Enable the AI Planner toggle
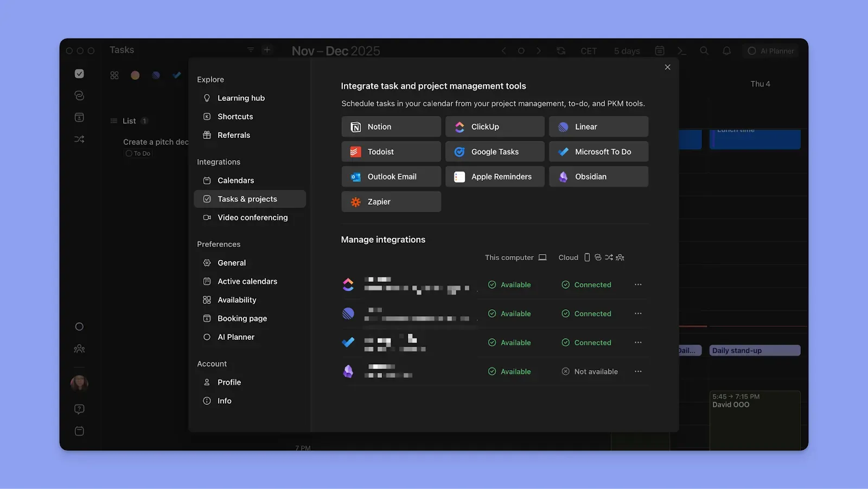The image size is (868, 489). pos(770,50)
